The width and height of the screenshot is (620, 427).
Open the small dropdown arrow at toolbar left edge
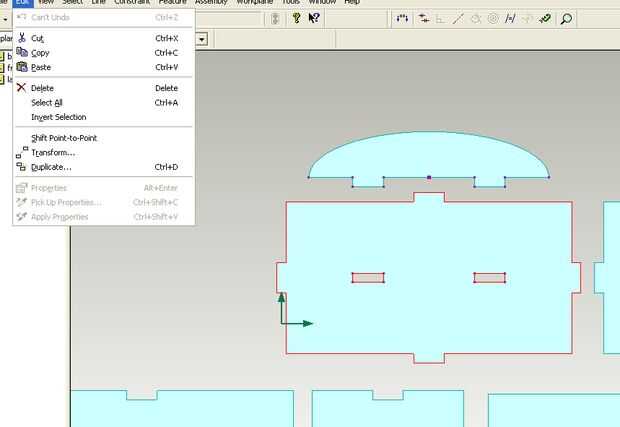5,19
